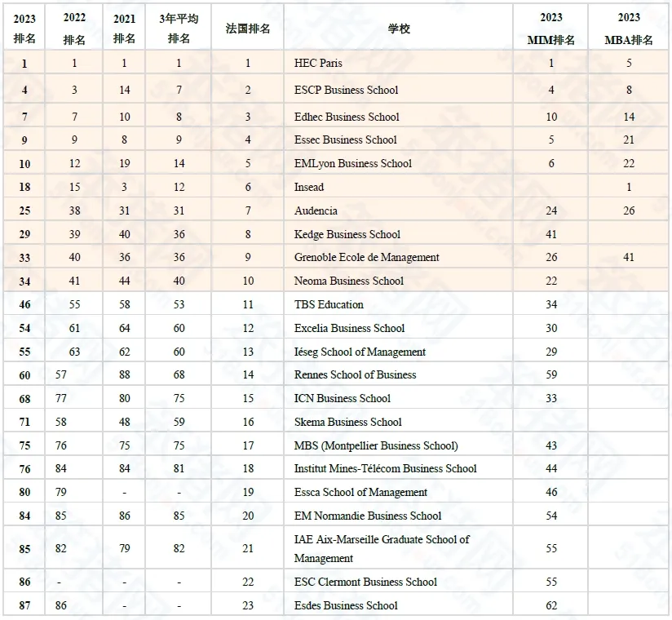Click MIM rank 10 in Edhec row

pos(551,117)
